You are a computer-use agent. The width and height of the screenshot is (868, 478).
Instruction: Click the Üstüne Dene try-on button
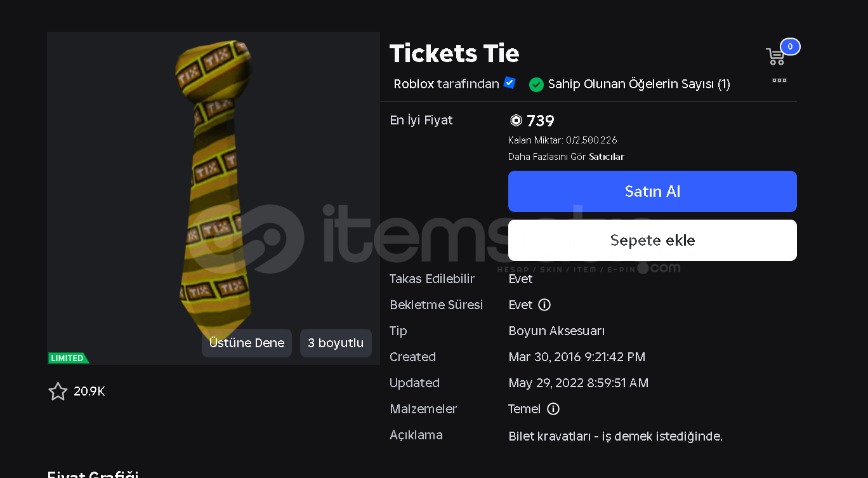(x=247, y=343)
